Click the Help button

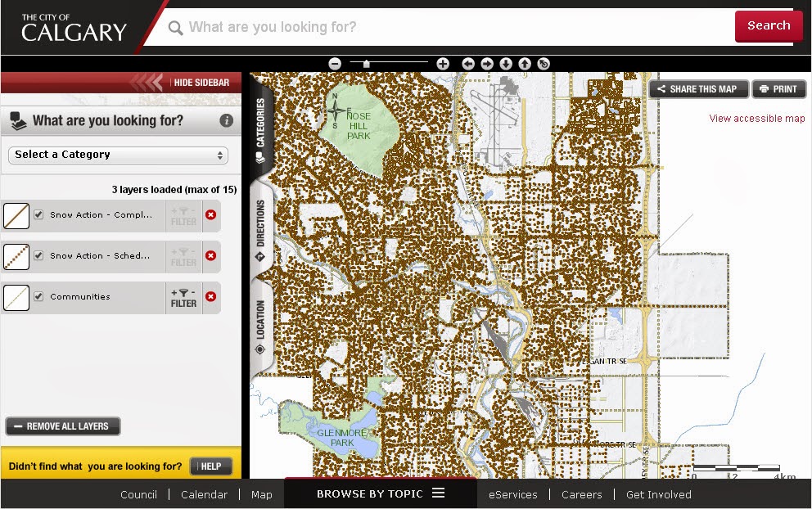(210, 466)
